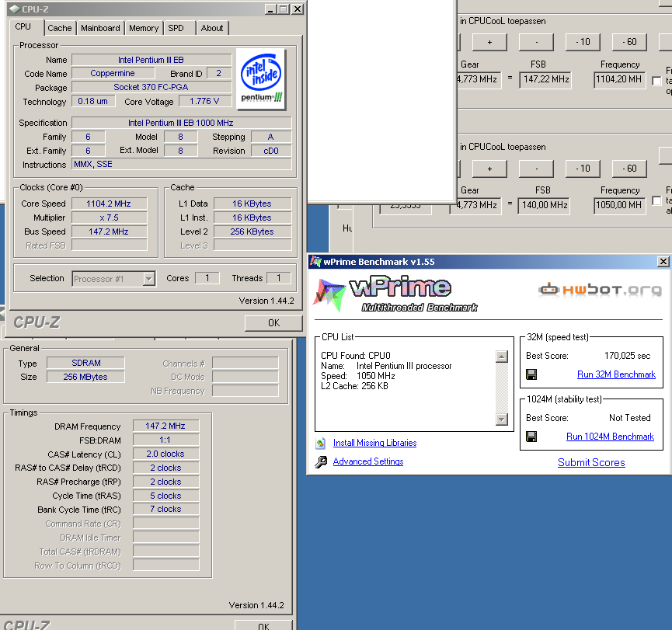Viewport: 672px width, 630px height.
Task: Click the -10 button in the lower CPUCool row
Action: pos(583,169)
